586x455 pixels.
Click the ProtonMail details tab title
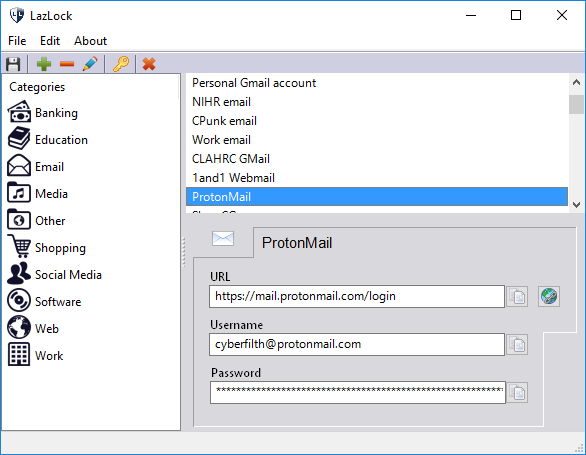pyautogui.click(x=297, y=243)
